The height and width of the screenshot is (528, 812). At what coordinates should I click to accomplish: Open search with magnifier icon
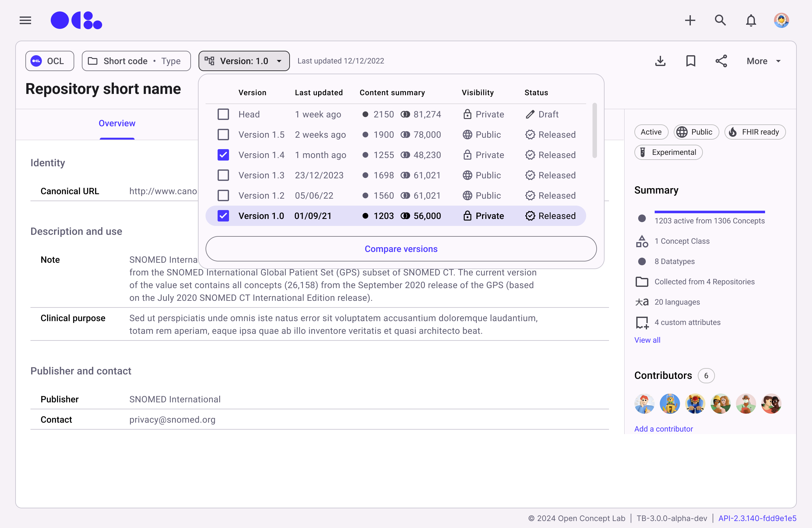tap(720, 21)
